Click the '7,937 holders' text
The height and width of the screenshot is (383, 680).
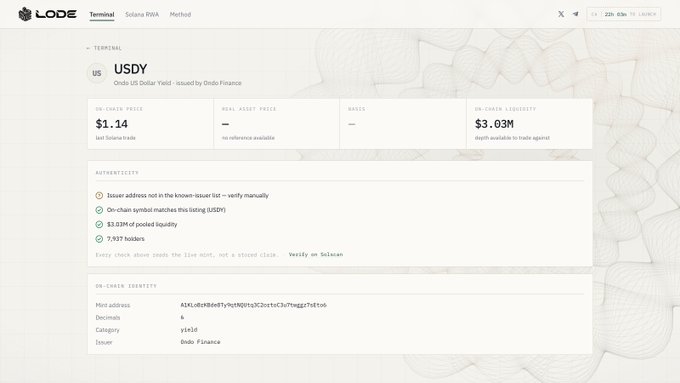click(126, 239)
